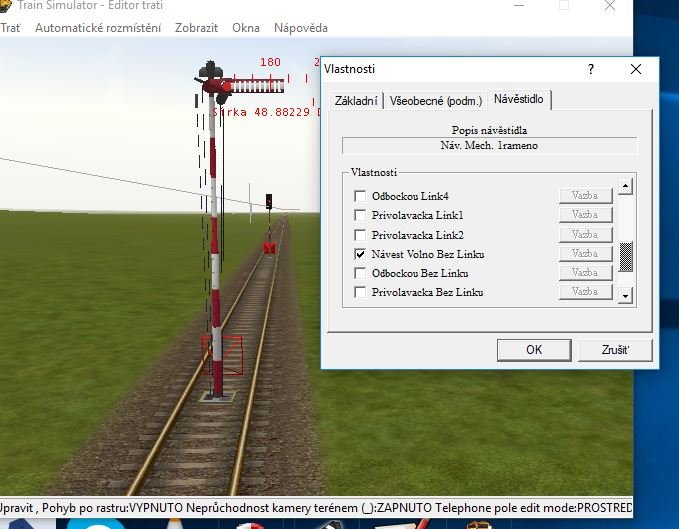Close the Train Simulator editor window
Image resolution: width=679 pixels, height=529 pixels.
[x=610, y=6]
